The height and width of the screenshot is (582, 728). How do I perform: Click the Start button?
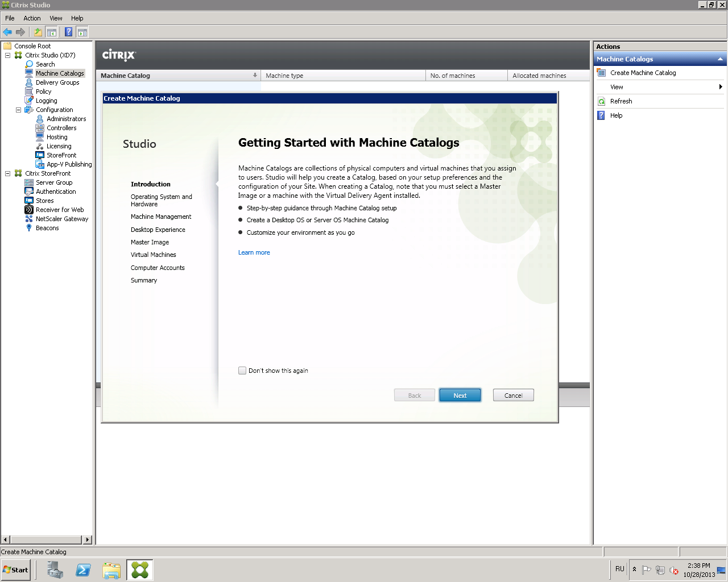[x=15, y=569]
